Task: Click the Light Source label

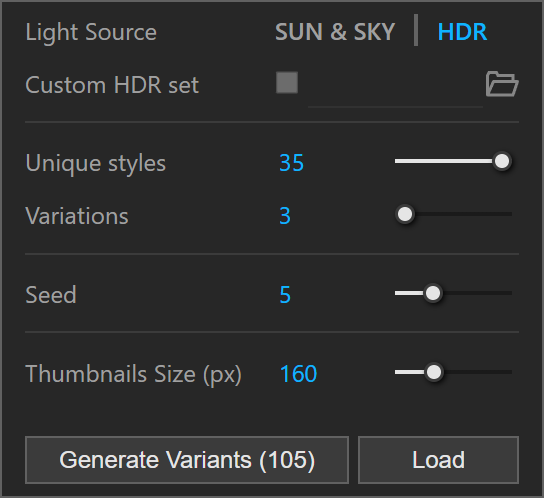Action: pyautogui.click(x=91, y=32)
